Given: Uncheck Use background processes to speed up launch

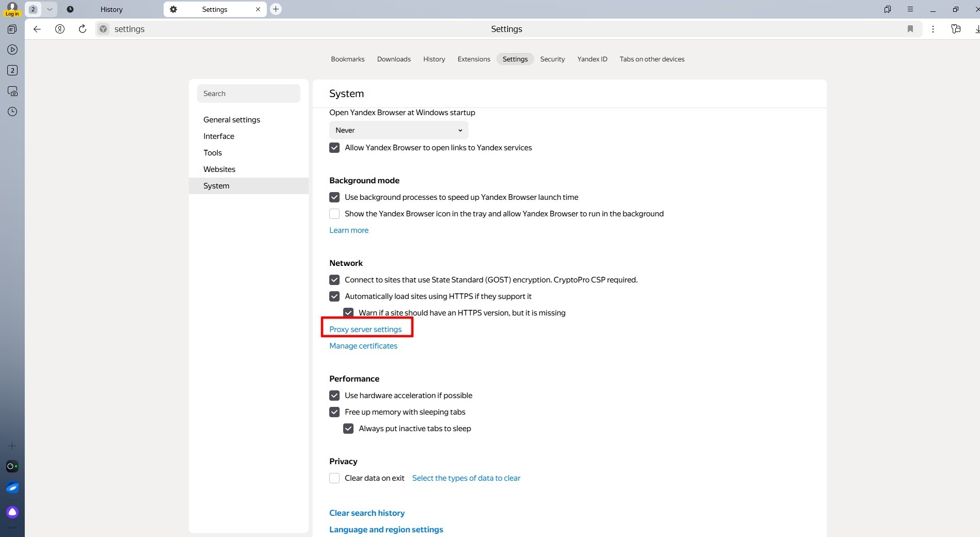Looking at the screenshot, I should pyautogui.click(x=334, y=197).
